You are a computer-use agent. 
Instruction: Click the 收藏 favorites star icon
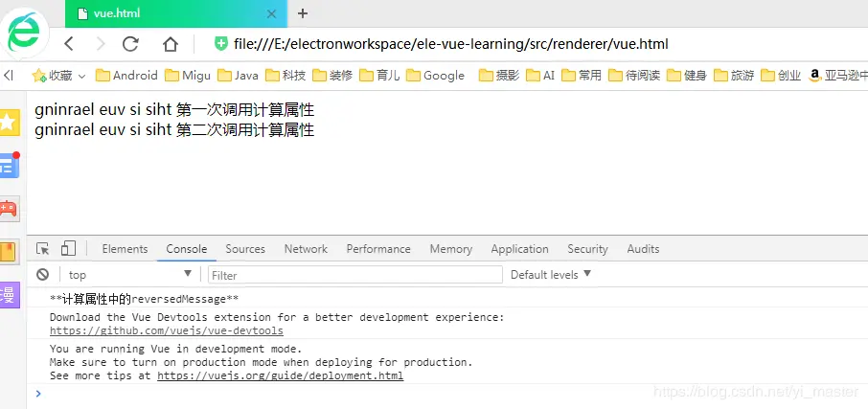click(39, 76)
